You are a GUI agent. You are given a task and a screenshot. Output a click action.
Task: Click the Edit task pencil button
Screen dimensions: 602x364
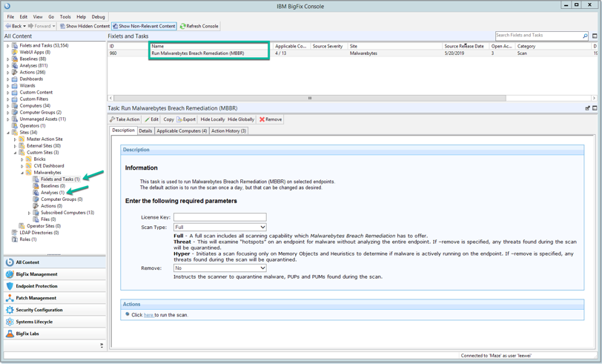pyautogui.click(x=151, y=119)
